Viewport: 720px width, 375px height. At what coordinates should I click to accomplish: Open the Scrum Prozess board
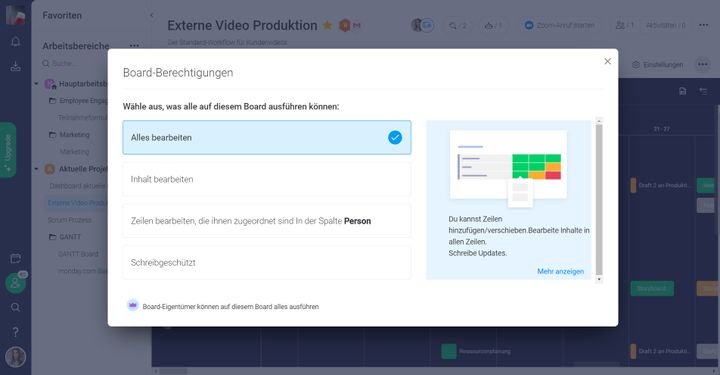[70, 220]
